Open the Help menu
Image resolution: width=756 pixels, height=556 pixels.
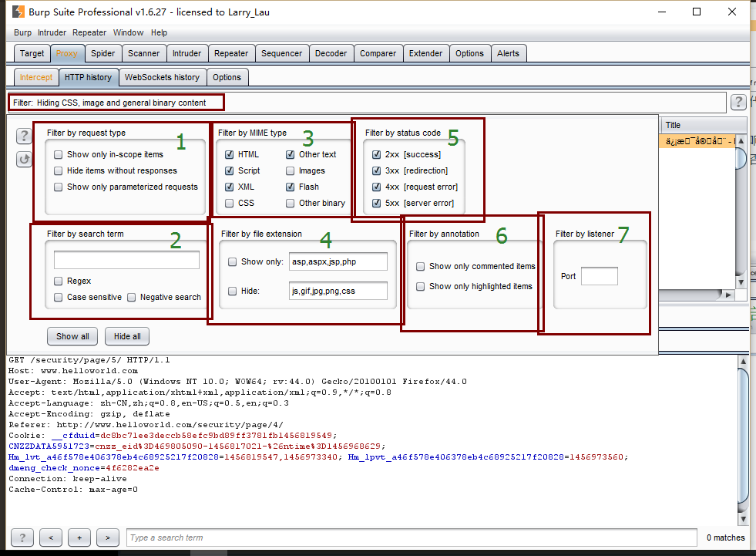pyautogui.click(x=159, y=32)
